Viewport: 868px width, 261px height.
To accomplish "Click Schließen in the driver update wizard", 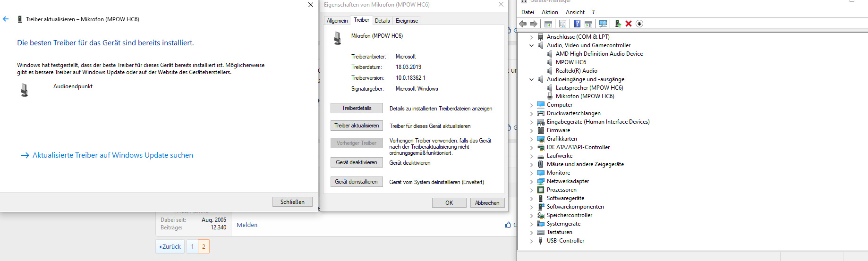I will 292,202.
